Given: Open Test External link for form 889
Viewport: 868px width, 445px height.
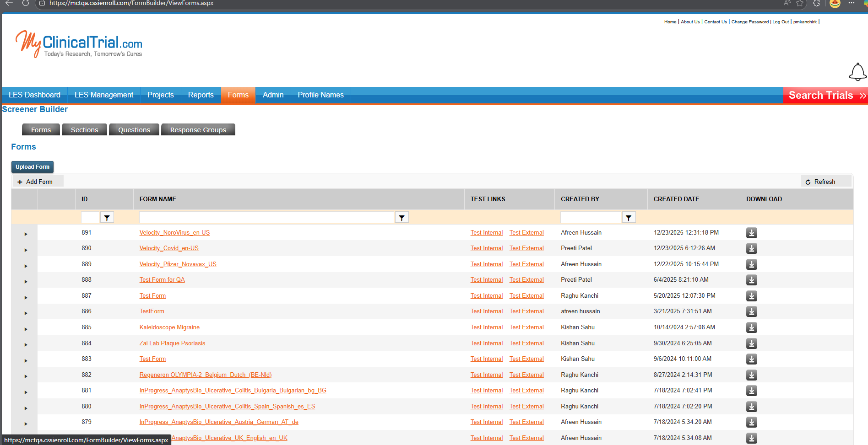Looking at the screenshot, I should [x=526, y=264].
